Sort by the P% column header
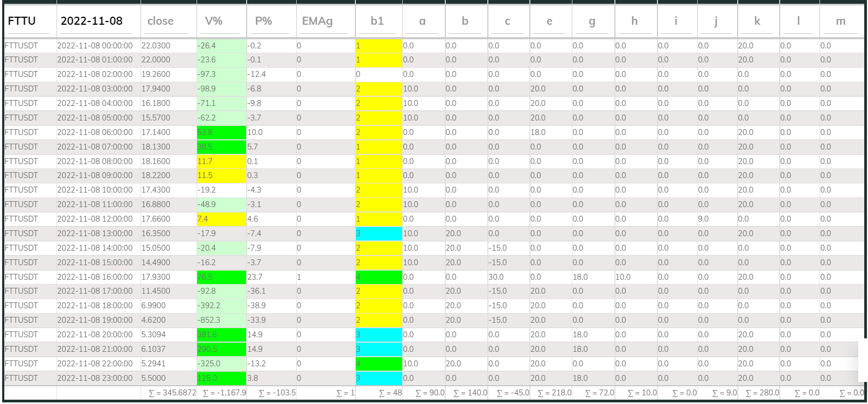Screen dimensions: 868x404 pyautogui.click(x=263, y=21)
